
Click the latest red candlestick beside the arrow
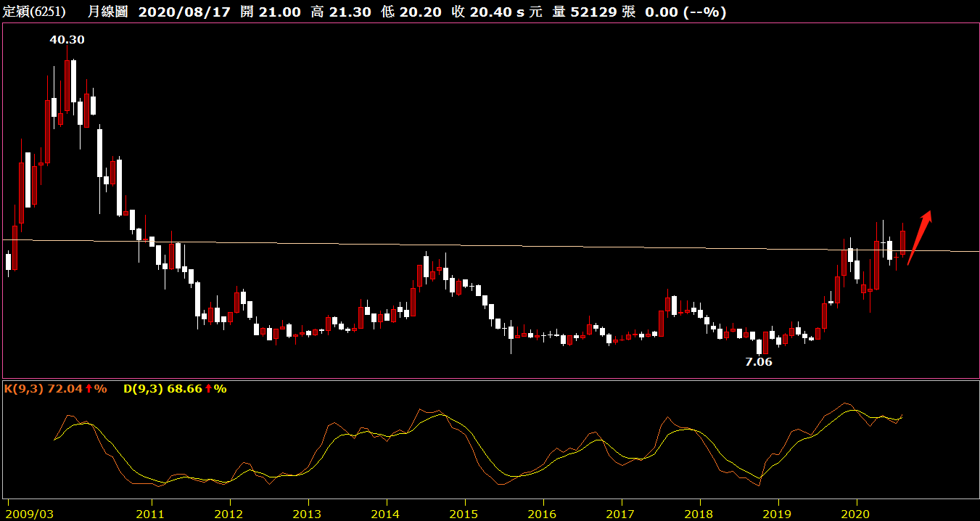(x=903, y=242)
